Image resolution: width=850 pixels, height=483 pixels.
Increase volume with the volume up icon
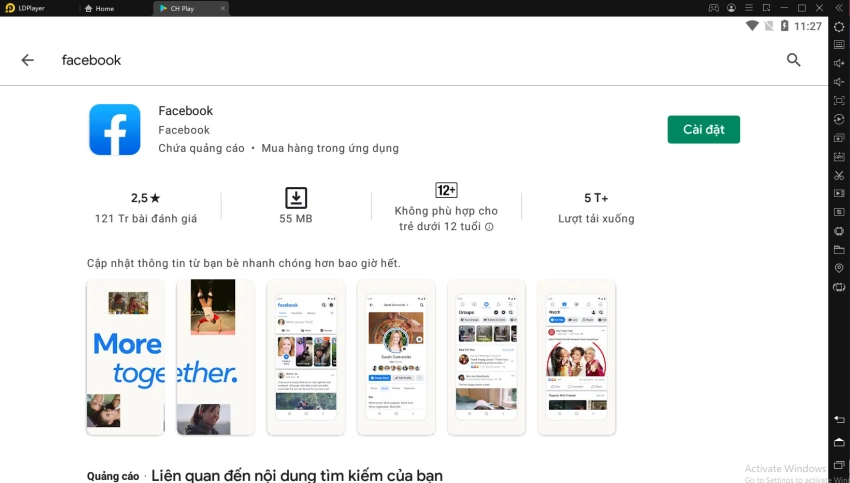[x=839, y=63]
